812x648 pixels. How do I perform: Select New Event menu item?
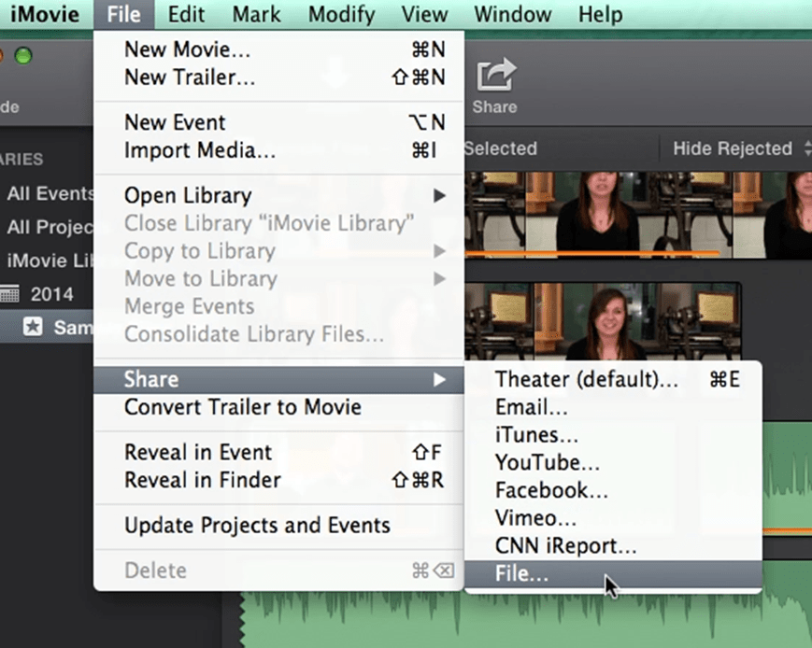coord(278,122)
